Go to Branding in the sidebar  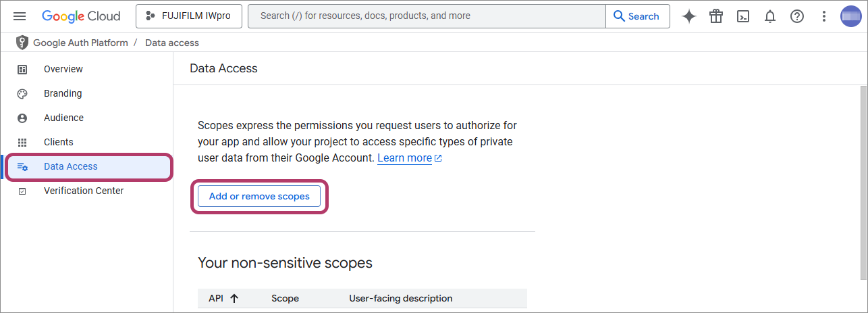(63, 93)
